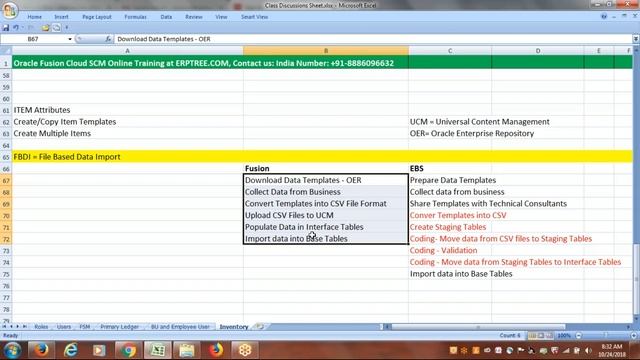Select column C header

click(450, 51)
